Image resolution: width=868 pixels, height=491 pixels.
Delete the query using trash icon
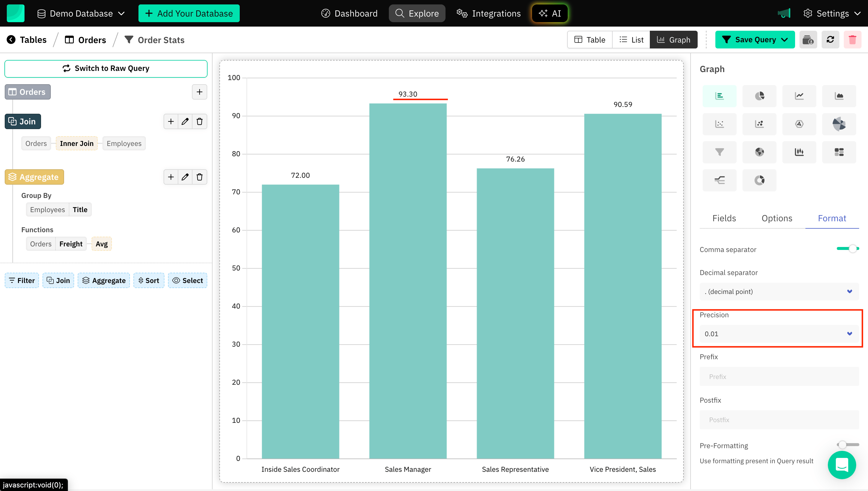point(853,40)
